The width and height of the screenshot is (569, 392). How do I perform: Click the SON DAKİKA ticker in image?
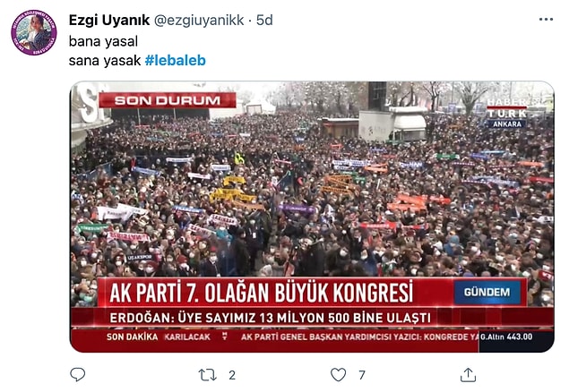coord(132,337)
